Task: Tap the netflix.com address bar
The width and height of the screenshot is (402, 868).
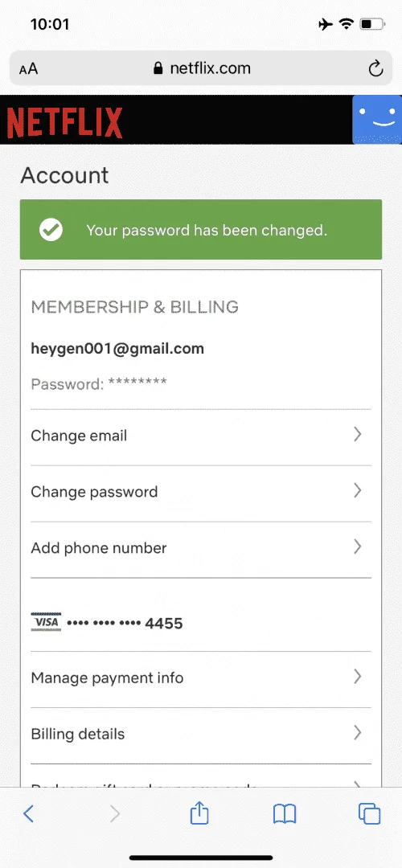Action: click(201, 68)
